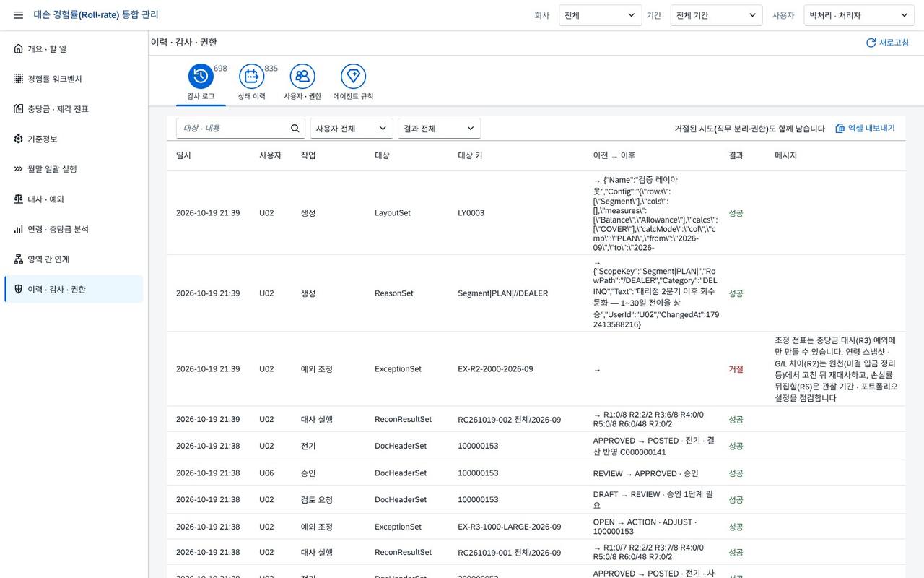Click the 엑셀 내보내기 spreadsheet icon

(x=840, y=129)
